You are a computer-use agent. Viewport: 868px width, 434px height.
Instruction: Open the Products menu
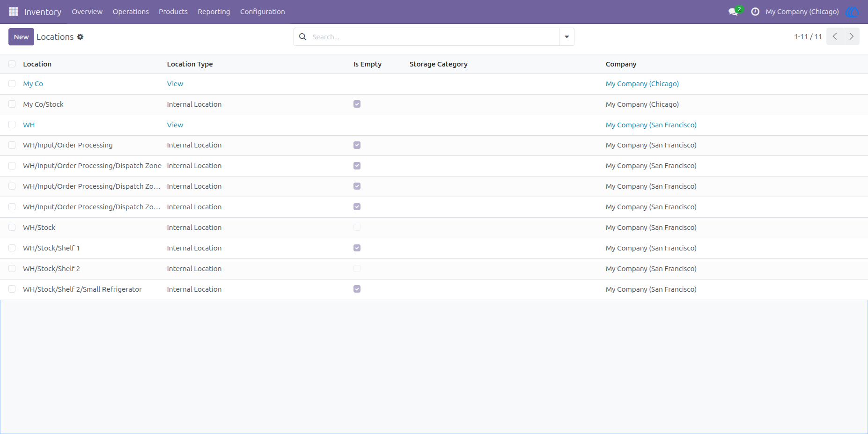(x=173, y=12)
